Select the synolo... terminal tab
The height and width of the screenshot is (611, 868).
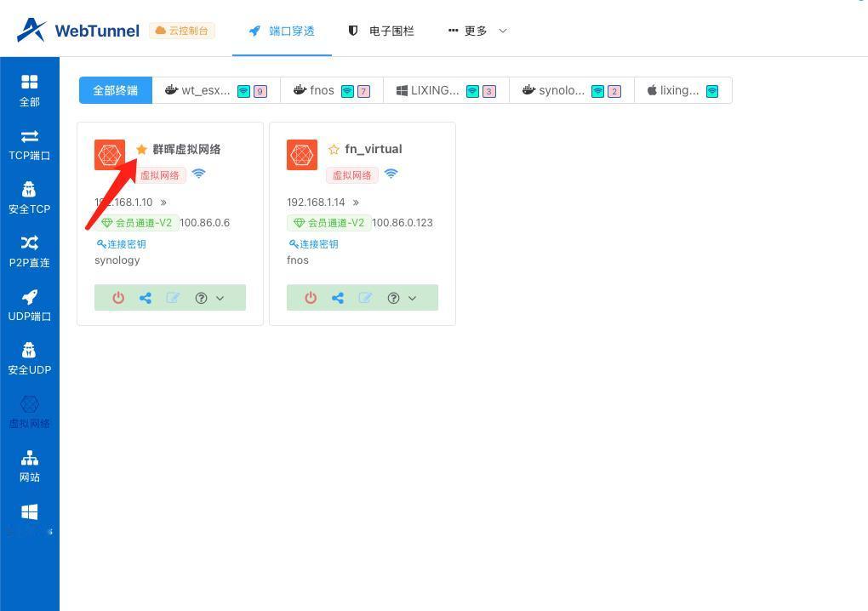(x=571, y=90)
